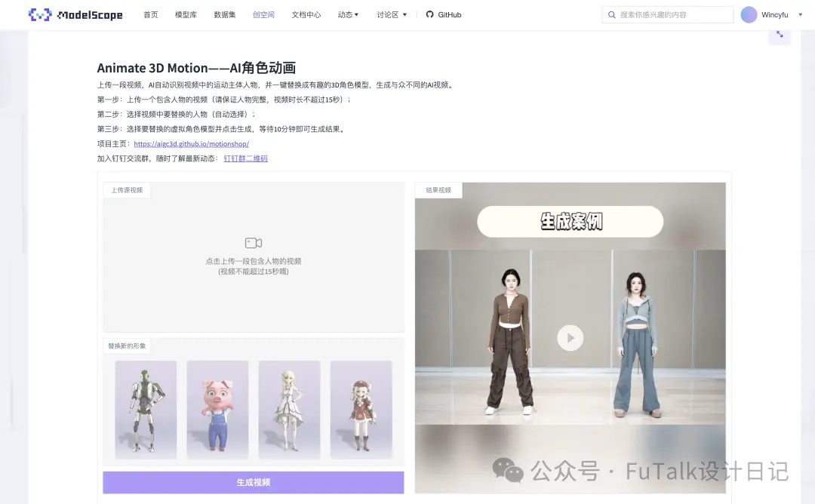Select the red-hat girl character thumbnail
This screenshot has height=504, width=815.
[361, 410]
